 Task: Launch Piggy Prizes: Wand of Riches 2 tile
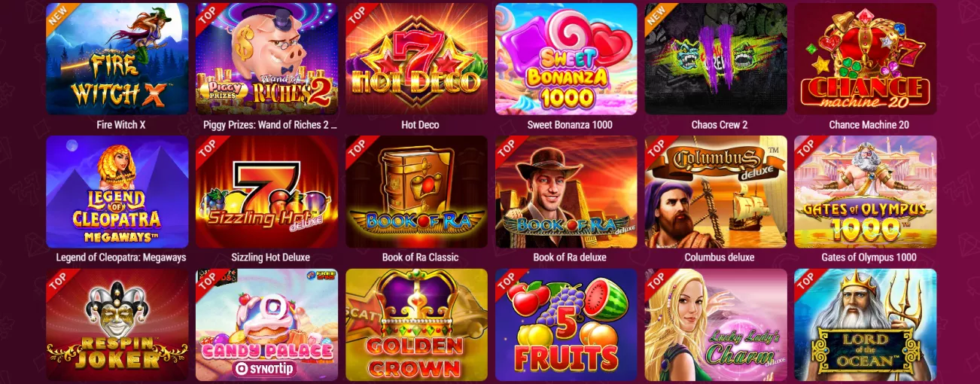[x=266, y=59]
